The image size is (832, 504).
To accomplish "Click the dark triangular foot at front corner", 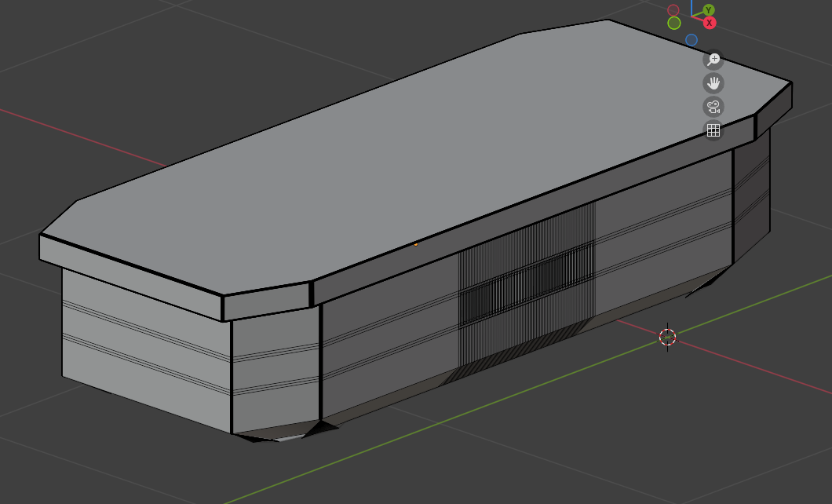I will point(323,428).
